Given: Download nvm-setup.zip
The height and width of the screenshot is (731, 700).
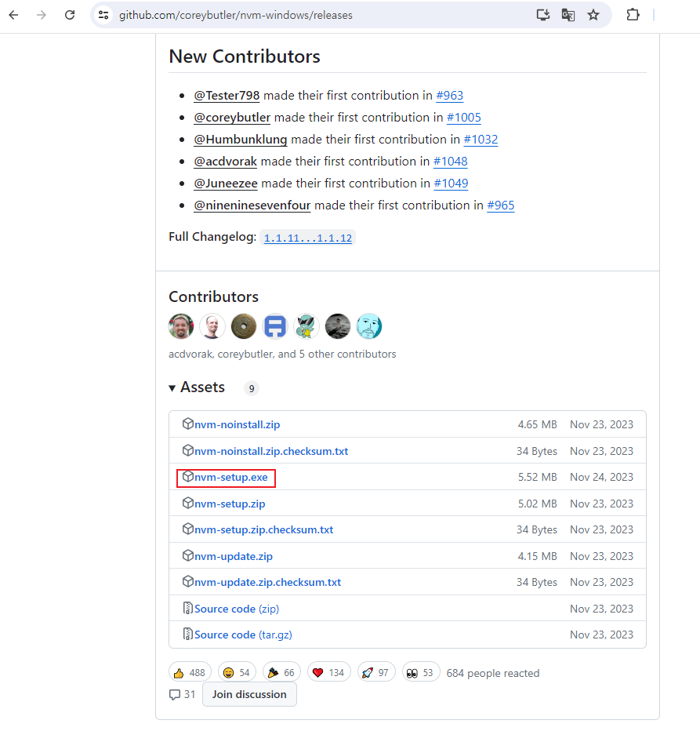Looking at the screenshot, I should [x=230, y=504].
